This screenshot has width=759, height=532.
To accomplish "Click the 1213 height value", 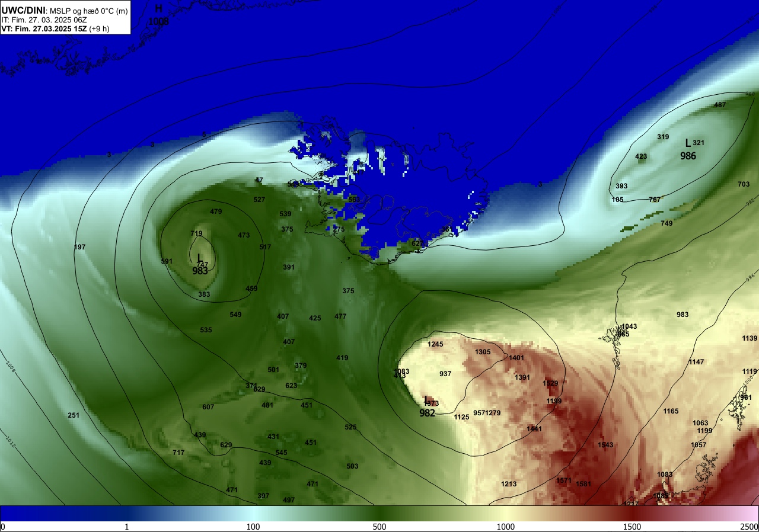I will (x=508, y=484).
